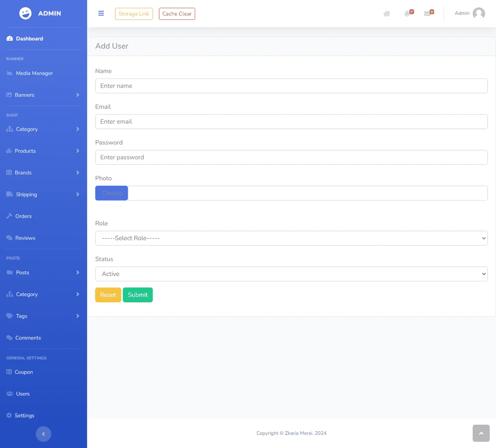Expand the Banners submenu chevron
The height and width of the screenshot is (448, 496).
tap(77, 95)
